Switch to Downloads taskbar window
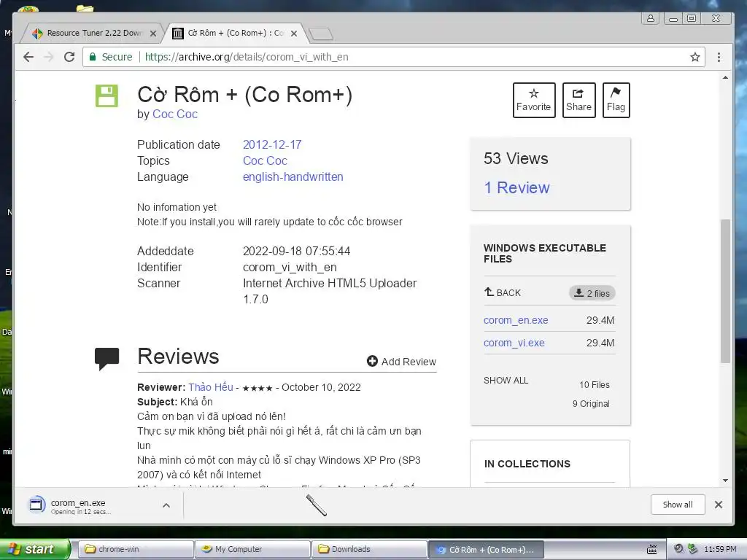The height and width of the screenshot is (560, 747). click(x=369, y=550)
